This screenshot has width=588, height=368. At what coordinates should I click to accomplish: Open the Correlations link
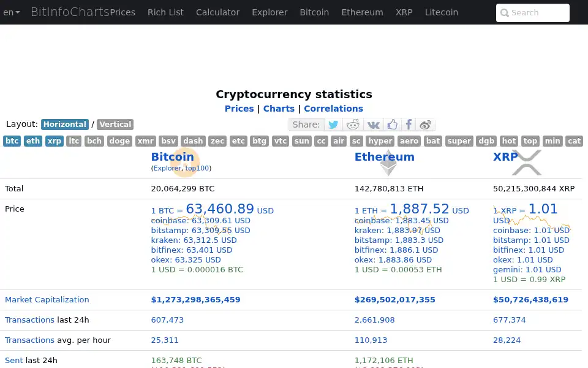coord(333,109)
